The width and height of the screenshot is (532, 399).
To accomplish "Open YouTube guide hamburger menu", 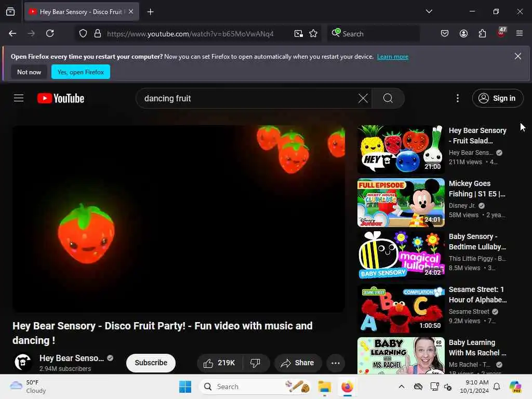I will (x=19, y=98).
